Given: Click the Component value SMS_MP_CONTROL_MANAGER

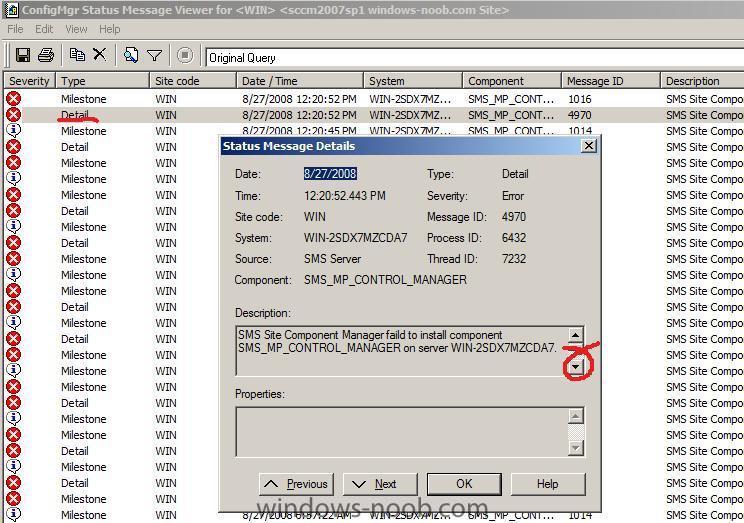Looking at the screenshot, I should point(385,280).
